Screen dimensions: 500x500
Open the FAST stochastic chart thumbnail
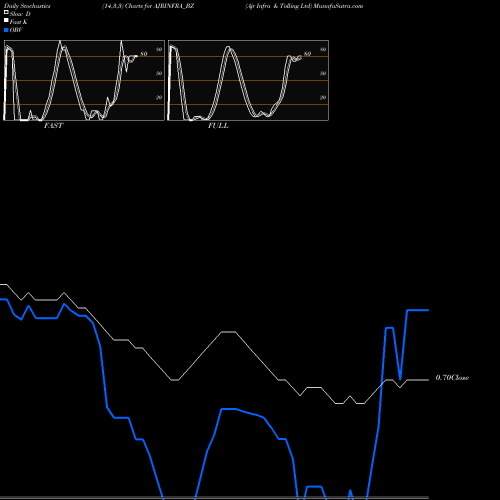pos(84,80)
